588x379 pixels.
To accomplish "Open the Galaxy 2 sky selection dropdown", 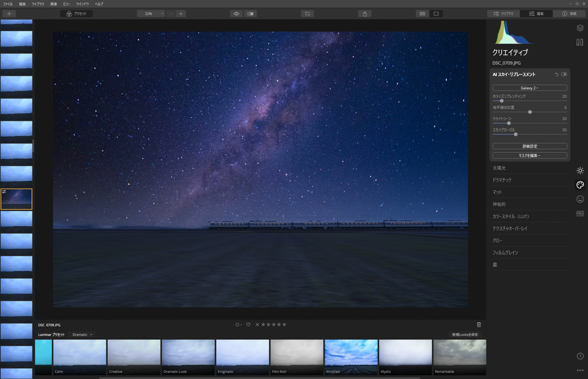I will [530, 88].
